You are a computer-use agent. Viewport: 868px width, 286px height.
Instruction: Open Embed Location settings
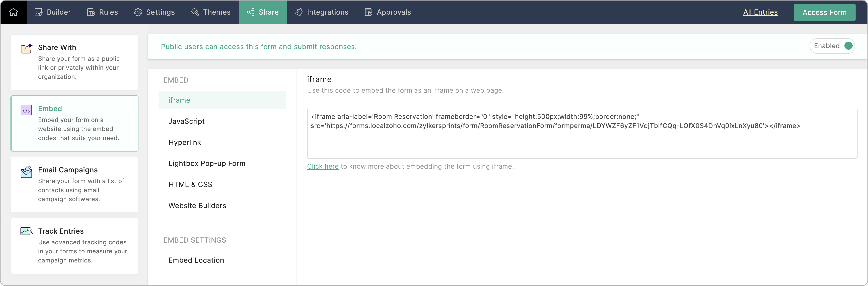tap(196, 260)
